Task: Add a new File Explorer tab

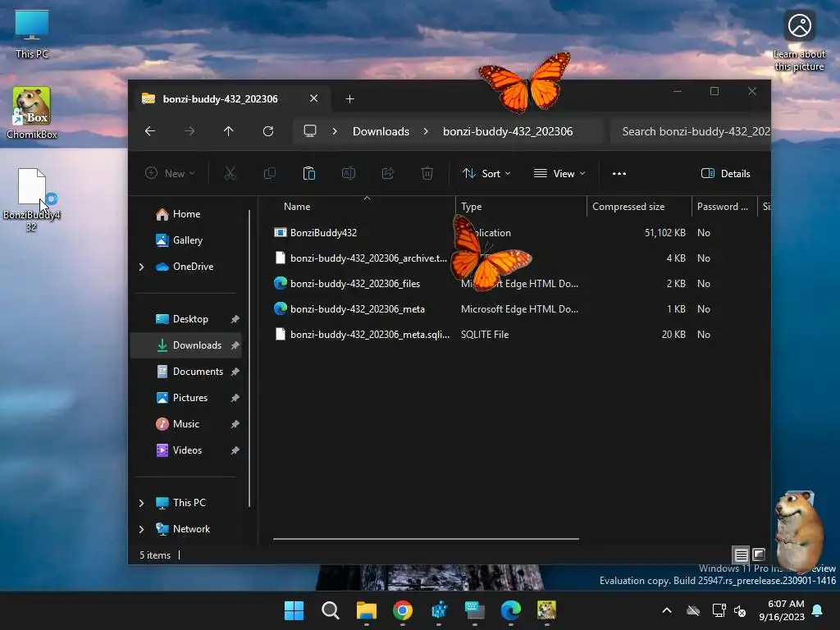Action: click(x=349, y=98)
